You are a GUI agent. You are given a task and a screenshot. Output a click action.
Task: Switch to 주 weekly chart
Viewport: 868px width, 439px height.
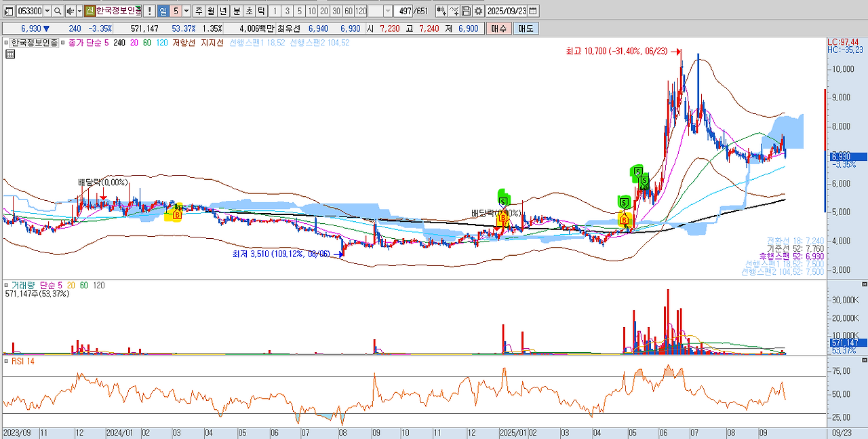click(199, 11)
